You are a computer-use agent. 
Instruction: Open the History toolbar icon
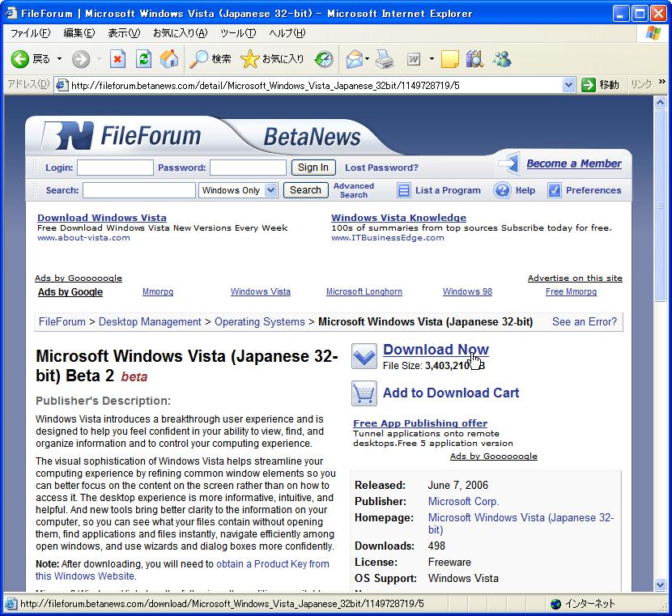point(324,59)
